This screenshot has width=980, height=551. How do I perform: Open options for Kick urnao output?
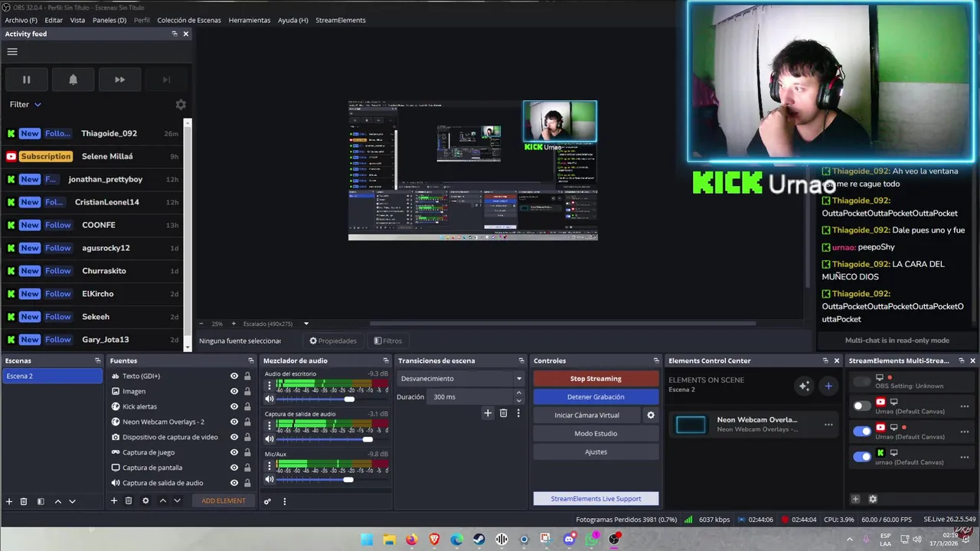pyautogui.click(x=965, y=457)
